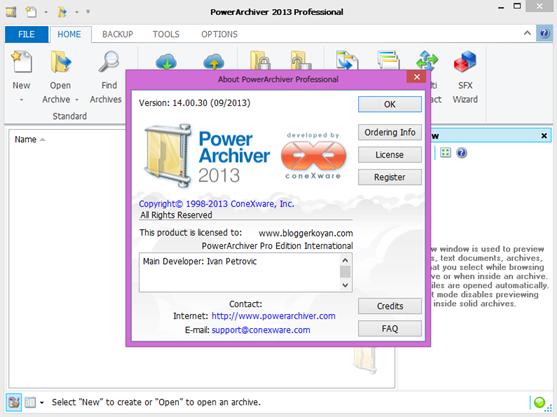This screenshot has width=557, height=417.
Task: Open the SFX Wizard tool
Action: point(465,61)
